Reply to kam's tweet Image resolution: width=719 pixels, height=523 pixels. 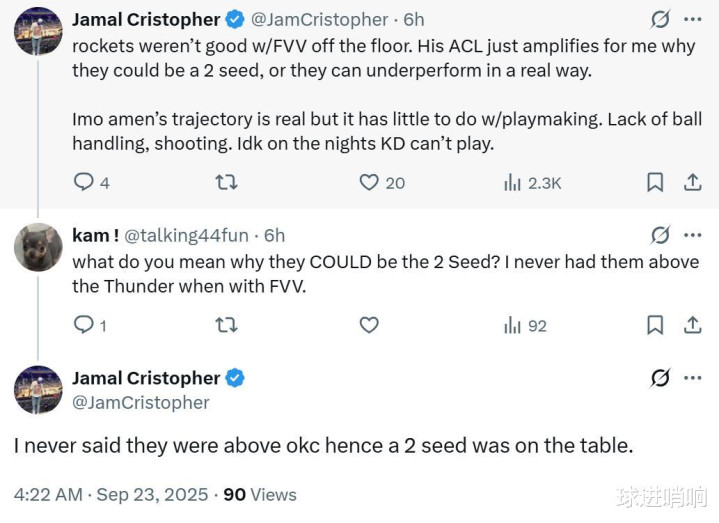(x=85, y=324)
